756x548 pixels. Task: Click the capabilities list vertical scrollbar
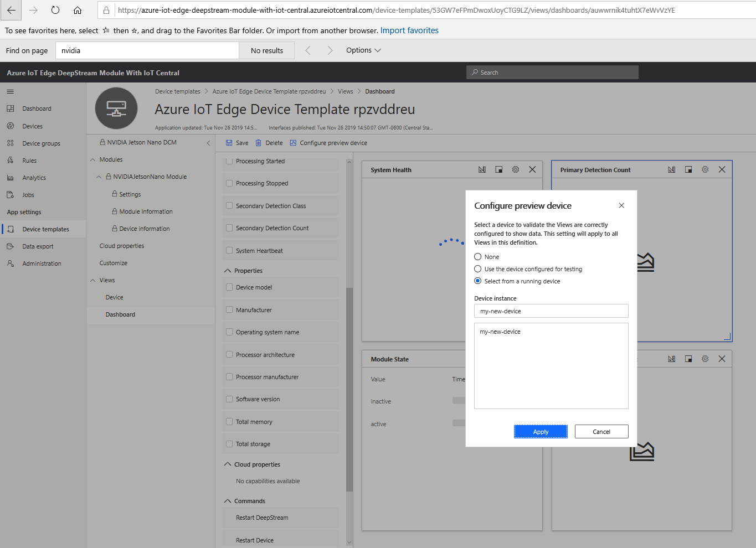[349, 390]
